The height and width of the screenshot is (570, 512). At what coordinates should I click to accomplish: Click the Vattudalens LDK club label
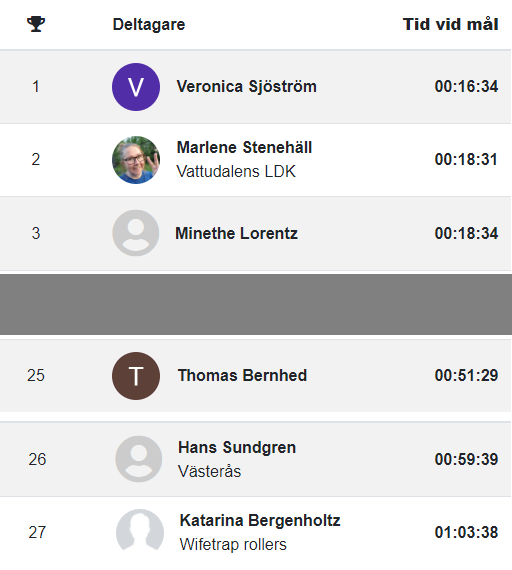236,171
